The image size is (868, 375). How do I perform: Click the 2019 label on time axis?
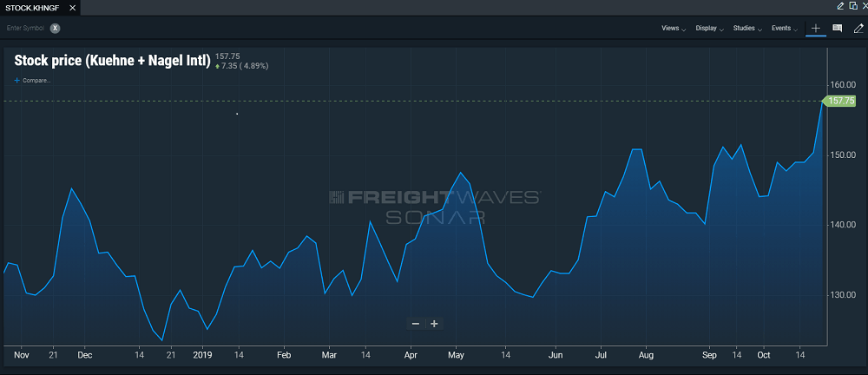203,354
